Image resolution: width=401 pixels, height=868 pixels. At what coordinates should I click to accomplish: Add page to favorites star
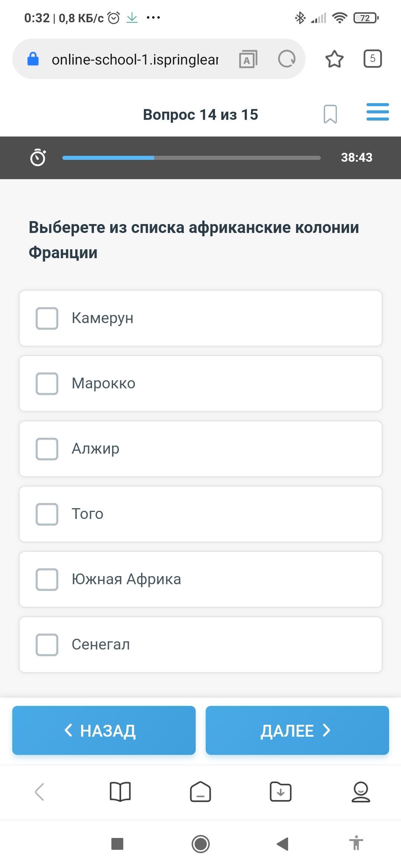(x=334, y=59)
